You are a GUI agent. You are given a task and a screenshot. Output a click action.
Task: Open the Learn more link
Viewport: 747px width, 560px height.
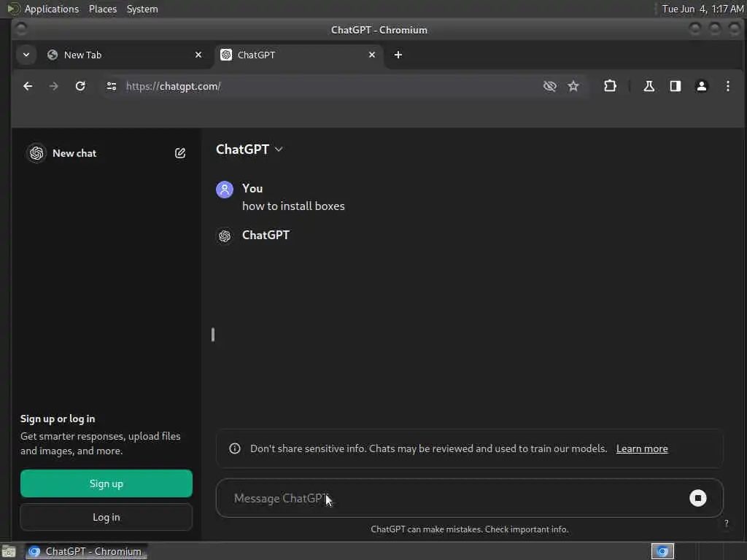tap(642, 448)
